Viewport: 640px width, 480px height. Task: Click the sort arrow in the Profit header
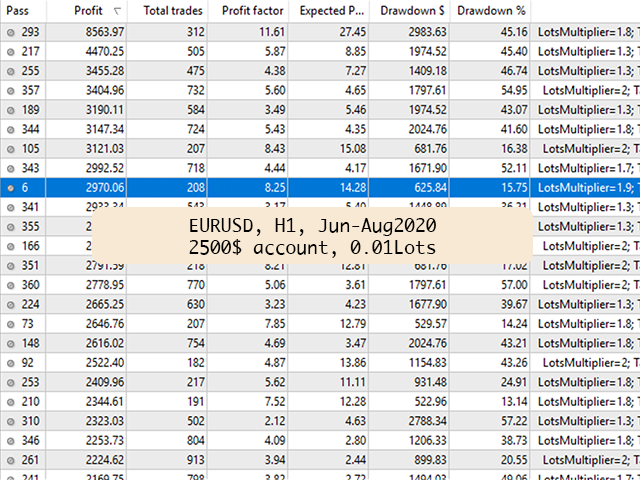pyautogui.click(x=118, y=11)
